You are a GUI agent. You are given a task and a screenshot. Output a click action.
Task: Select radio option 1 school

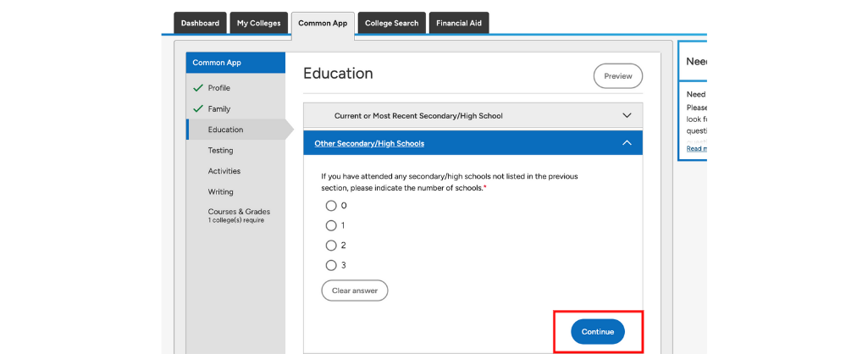[x=331, y=225]
